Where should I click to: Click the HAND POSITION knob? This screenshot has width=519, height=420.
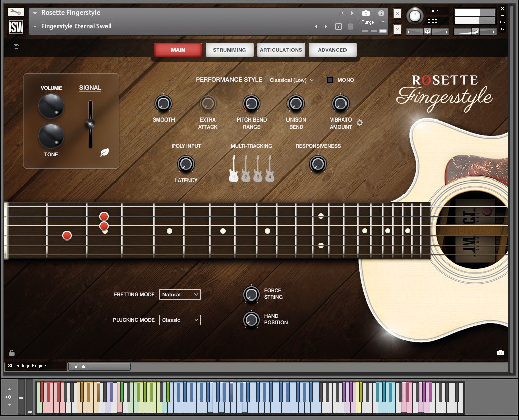(x=251, y=319)
